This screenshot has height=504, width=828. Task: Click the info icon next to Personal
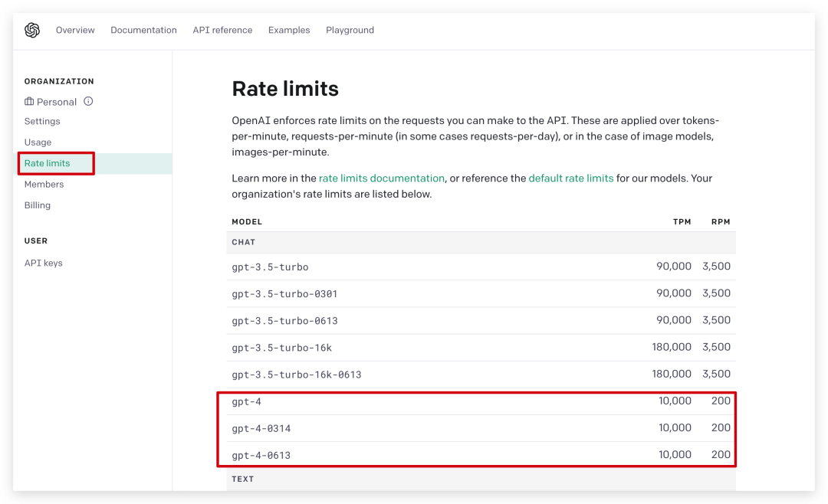(x=88, y=101)
